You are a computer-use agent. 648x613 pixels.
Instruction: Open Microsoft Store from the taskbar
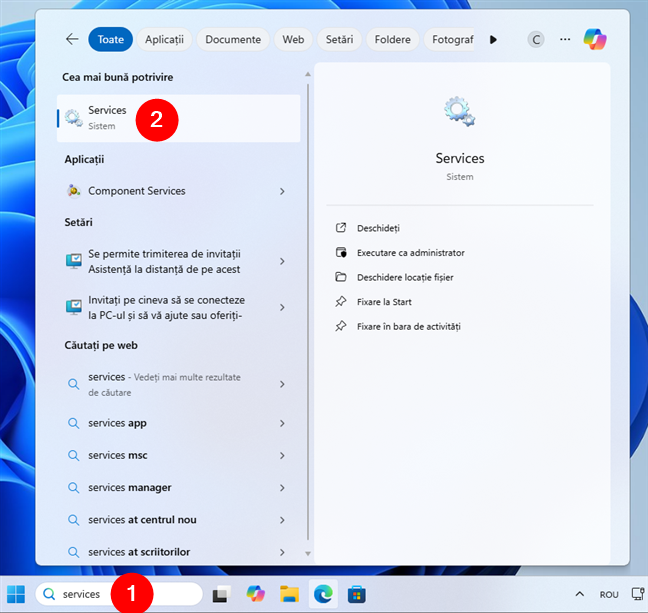356,594
